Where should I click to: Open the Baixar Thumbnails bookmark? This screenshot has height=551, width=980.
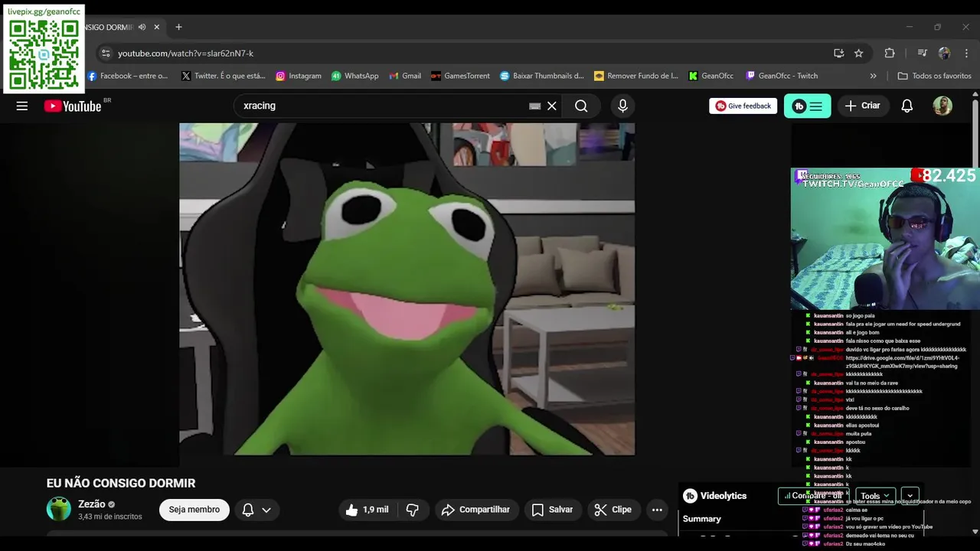tap(542, 76)
